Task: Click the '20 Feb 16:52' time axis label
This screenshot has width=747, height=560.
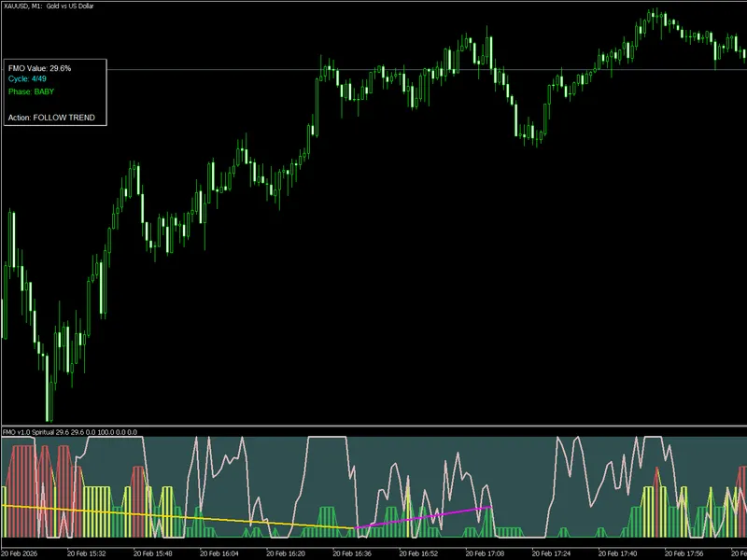Action: pos(418,553)
